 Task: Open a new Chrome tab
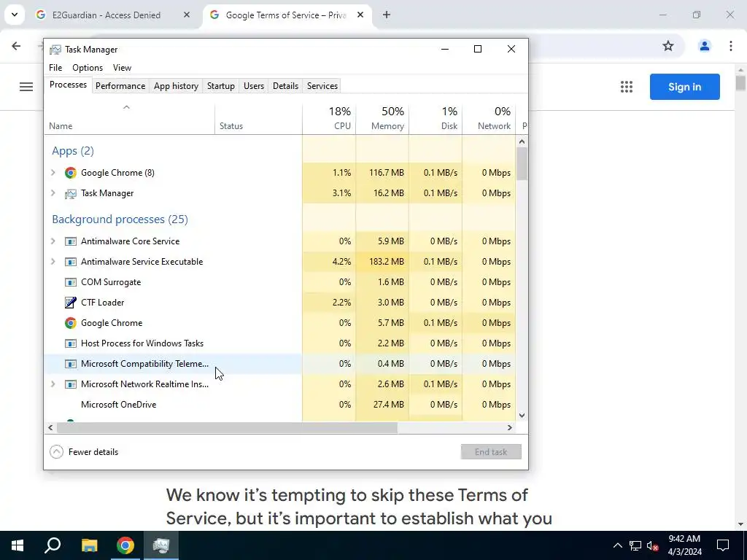(387, 15)
